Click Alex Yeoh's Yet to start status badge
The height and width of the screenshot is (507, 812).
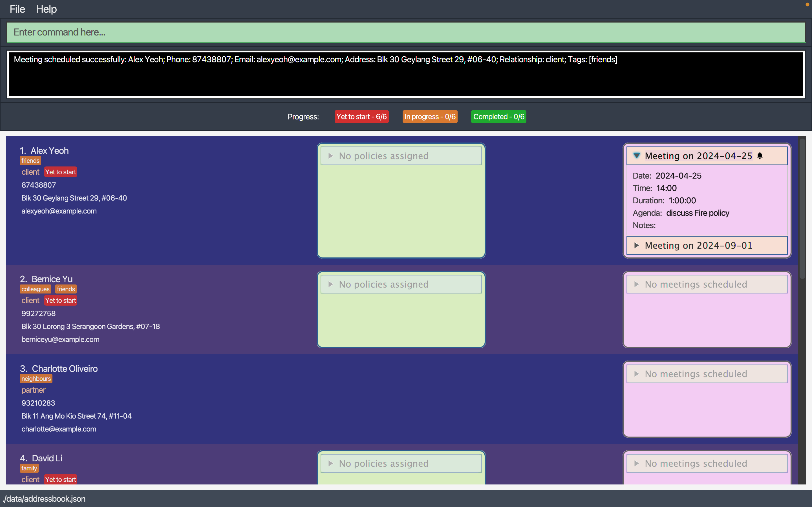(60, 172)
